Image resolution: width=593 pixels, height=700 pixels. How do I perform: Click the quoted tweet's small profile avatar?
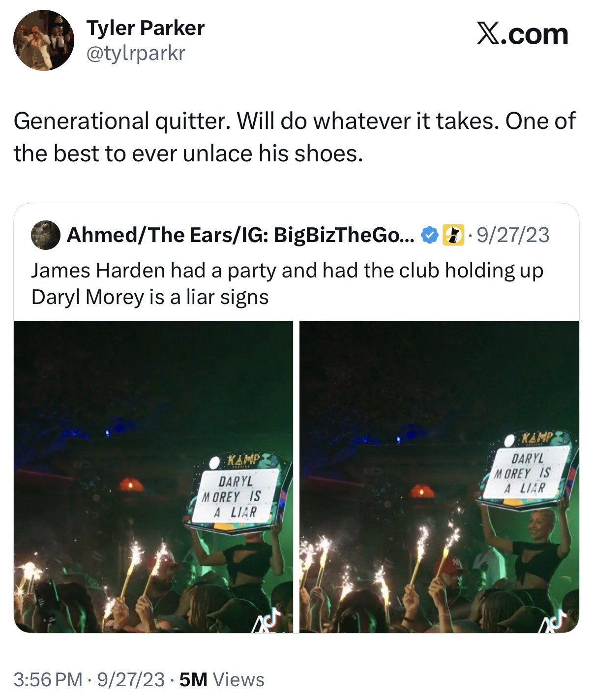(x=45, y=235)
